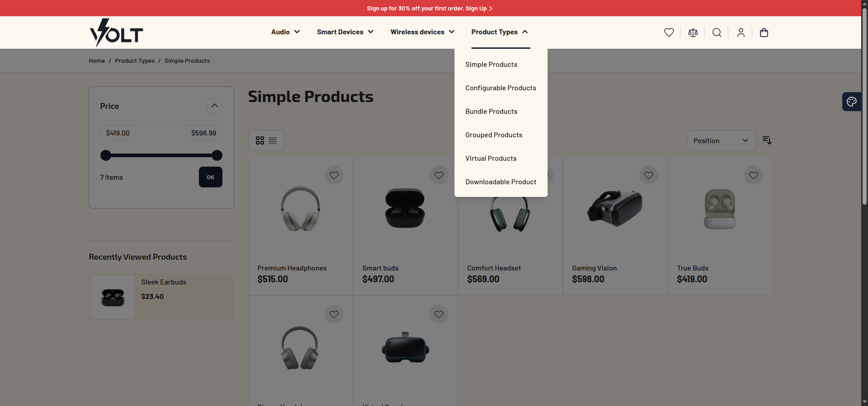Add Premium Headphones to wishlist
868x406 pixels.
pos(334,175)
